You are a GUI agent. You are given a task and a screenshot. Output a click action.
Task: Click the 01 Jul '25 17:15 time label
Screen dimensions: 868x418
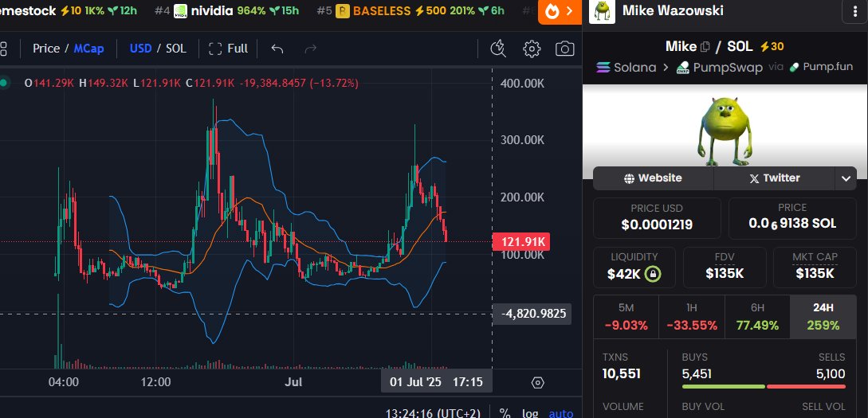pos(436,381)
